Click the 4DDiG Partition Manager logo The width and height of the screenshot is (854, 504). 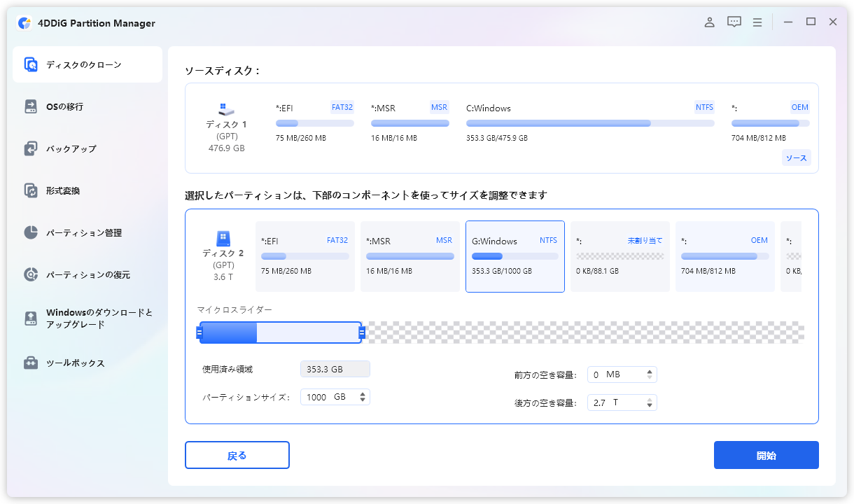(x=24, y=23)
